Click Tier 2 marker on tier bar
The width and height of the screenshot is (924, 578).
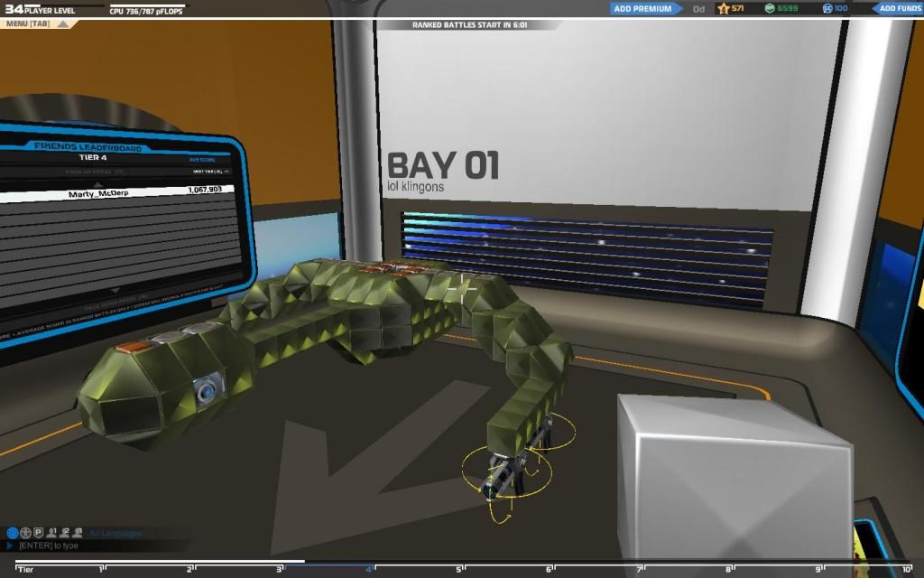pyautogui.click(x=190, y=569)
